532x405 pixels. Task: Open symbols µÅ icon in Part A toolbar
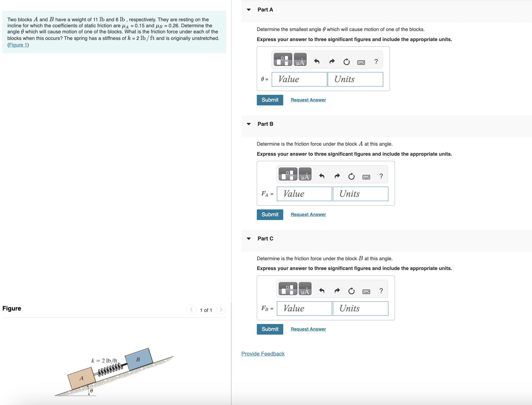click(300, 59)
